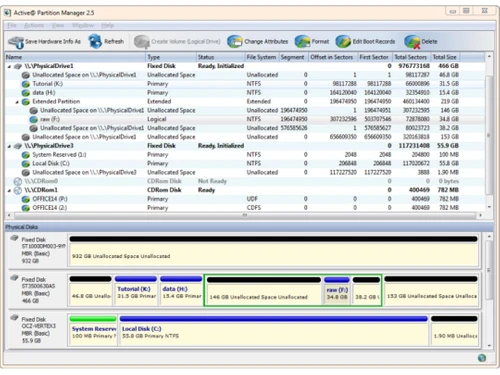
Task: Open the Help menu
Action: tap(107, 25)
